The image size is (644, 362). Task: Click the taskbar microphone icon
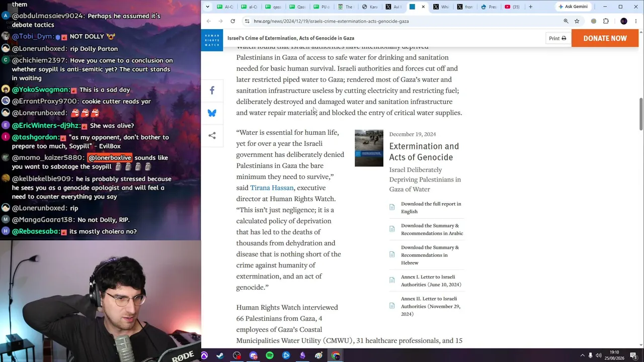point(591,356)
